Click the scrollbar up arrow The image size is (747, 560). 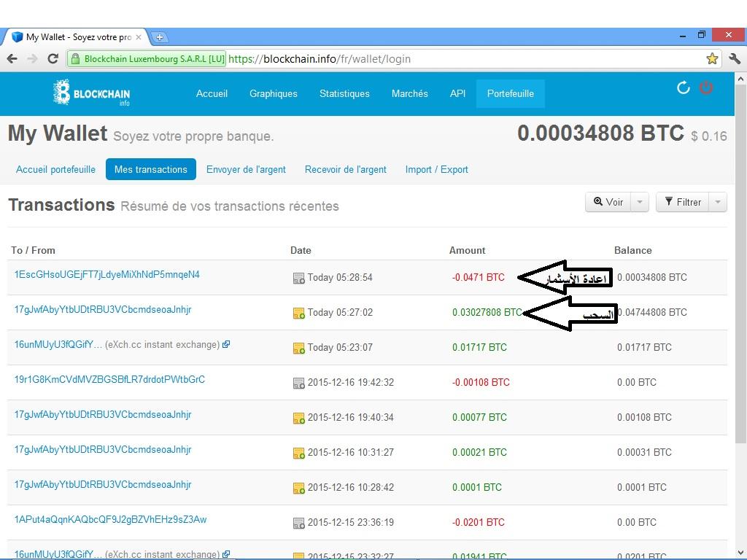740,79
